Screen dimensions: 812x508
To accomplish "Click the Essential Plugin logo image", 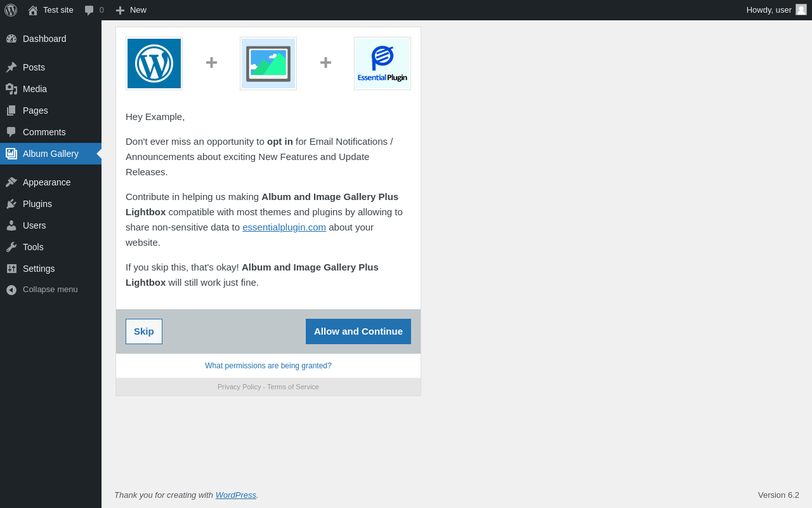I will pyautogui.click(x=383, y=63).
